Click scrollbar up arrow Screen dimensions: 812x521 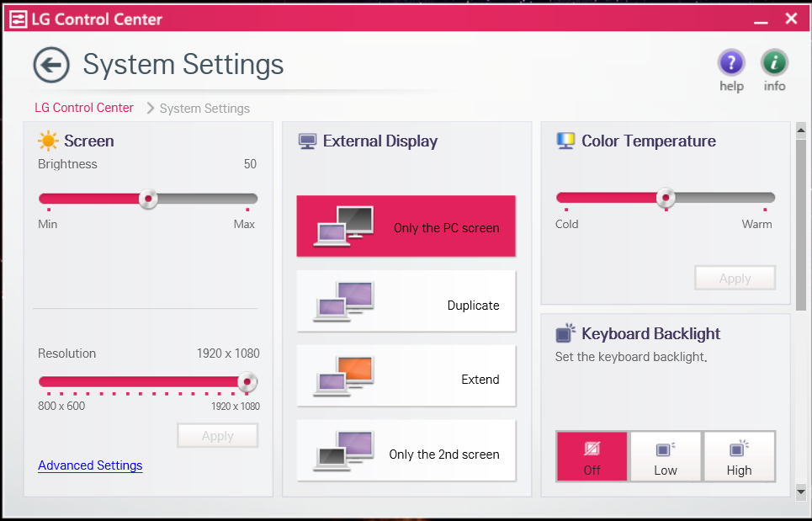click(x=801, y=130)
